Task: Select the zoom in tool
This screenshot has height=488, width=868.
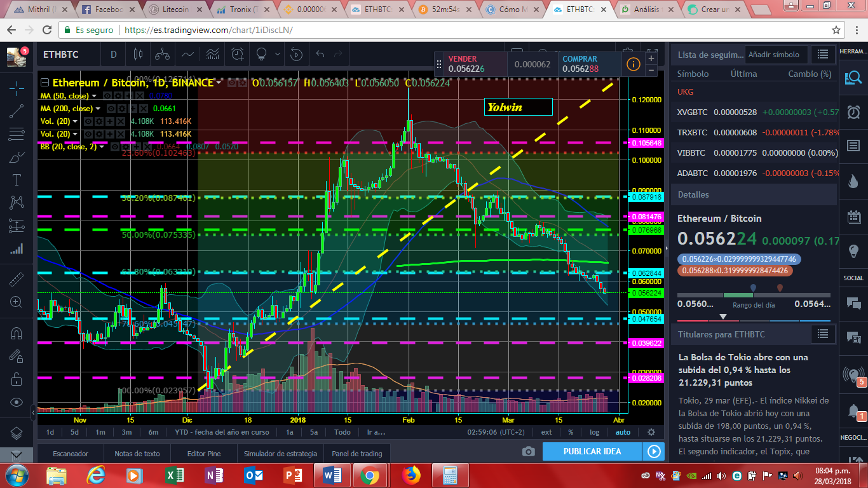Action: (17, 302)
